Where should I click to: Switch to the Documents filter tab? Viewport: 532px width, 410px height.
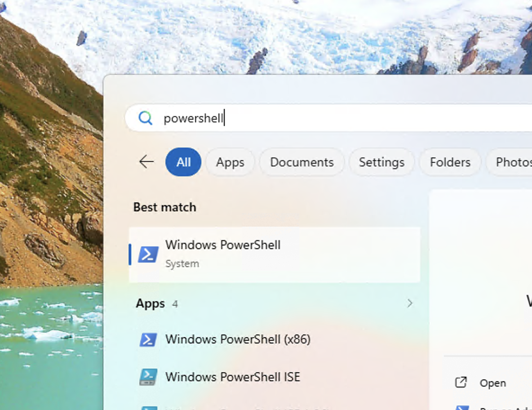(x=302, y=162)
